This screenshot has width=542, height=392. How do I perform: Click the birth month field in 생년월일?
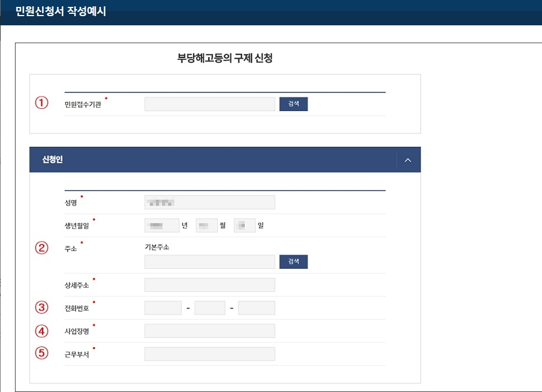[x=209, y=225]
